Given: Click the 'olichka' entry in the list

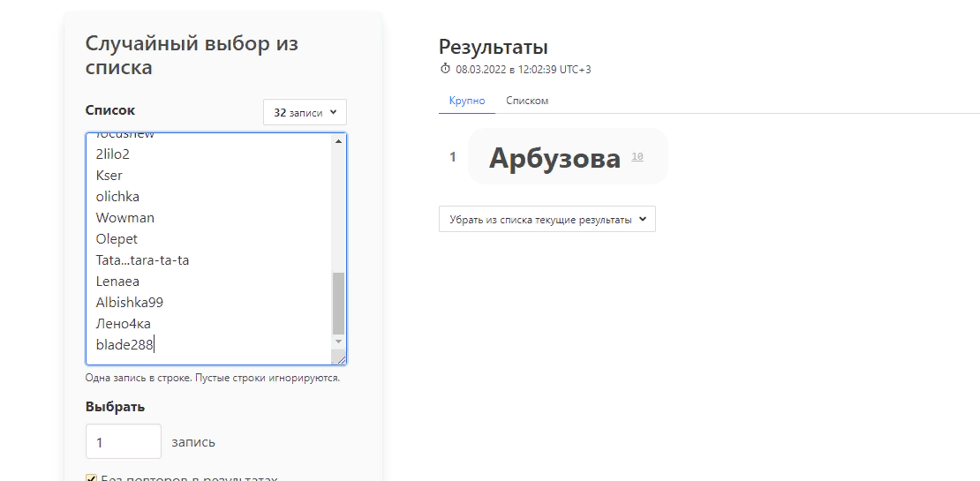Looking at the screenshot, I should (x=117, y=197).
